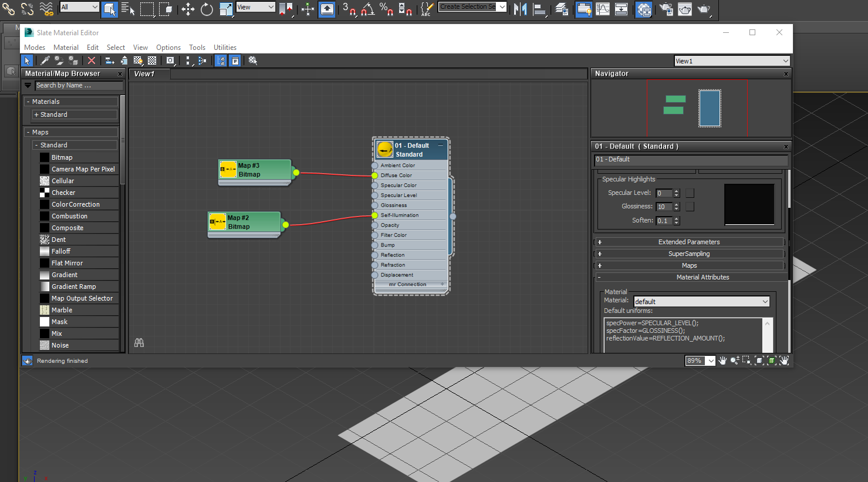The height and width of the screenshot is (482, 868).
Task: Select the Pick Material from Object eyedropper
Action: coord(45,60)
